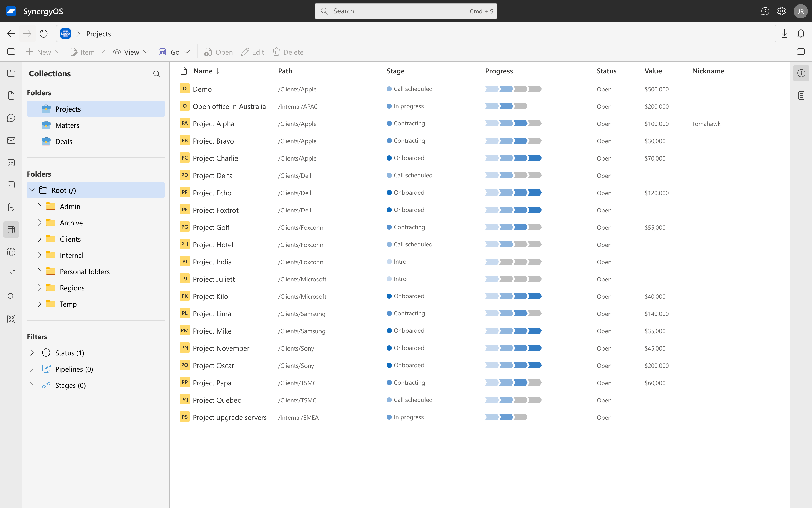Expand the Personal folders folder
This screenshot has height=508, width=812.
40,272
